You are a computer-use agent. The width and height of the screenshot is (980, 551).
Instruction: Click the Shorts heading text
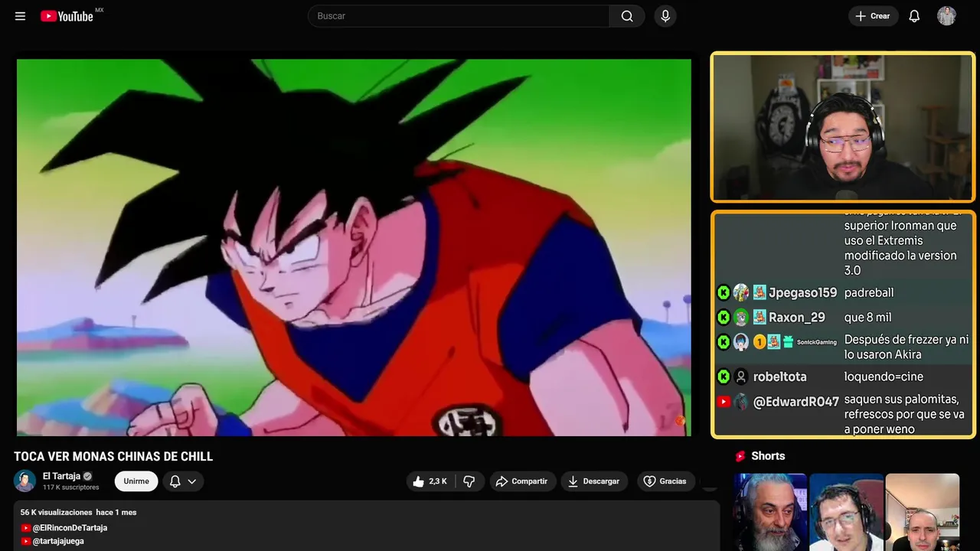[x=768, y=456]
